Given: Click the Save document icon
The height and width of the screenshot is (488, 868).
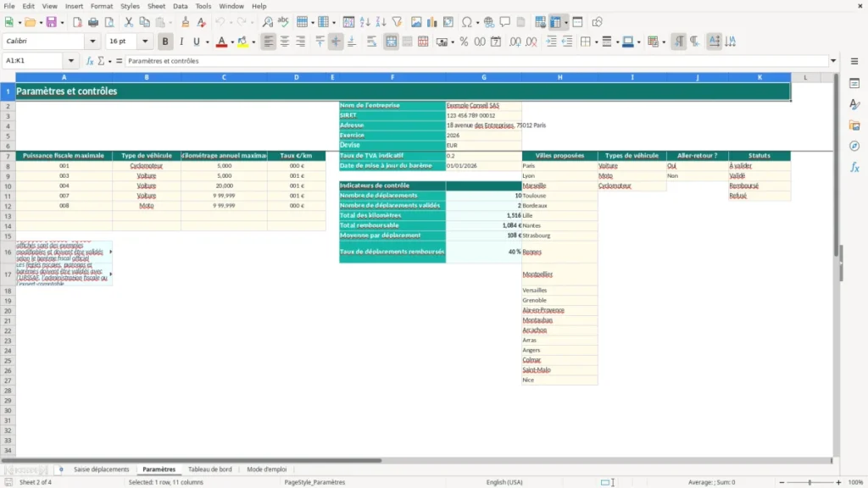Looking at the screenshot, I should point(52,22).
